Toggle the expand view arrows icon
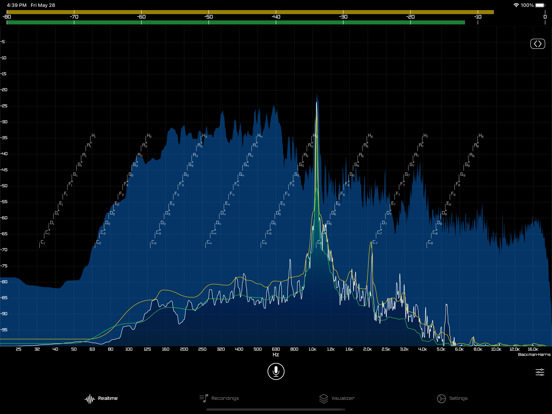The image size is (552, 414). pos(538,44)
